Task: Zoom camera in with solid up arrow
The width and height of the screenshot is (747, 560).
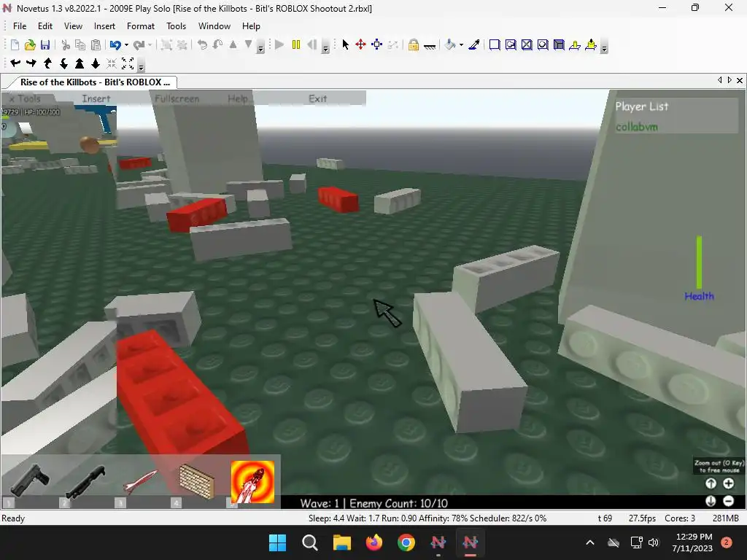Action: point(80,63)
